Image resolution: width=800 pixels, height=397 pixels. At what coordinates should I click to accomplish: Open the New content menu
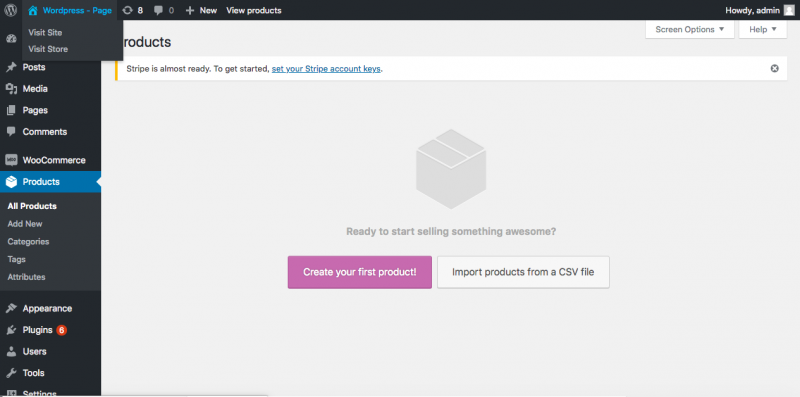[201, 10]
